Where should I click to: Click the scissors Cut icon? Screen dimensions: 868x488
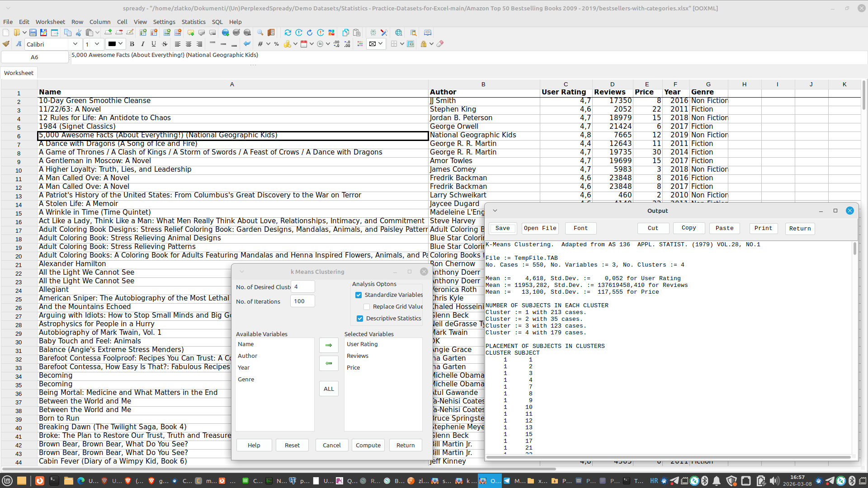pos(79,33)
